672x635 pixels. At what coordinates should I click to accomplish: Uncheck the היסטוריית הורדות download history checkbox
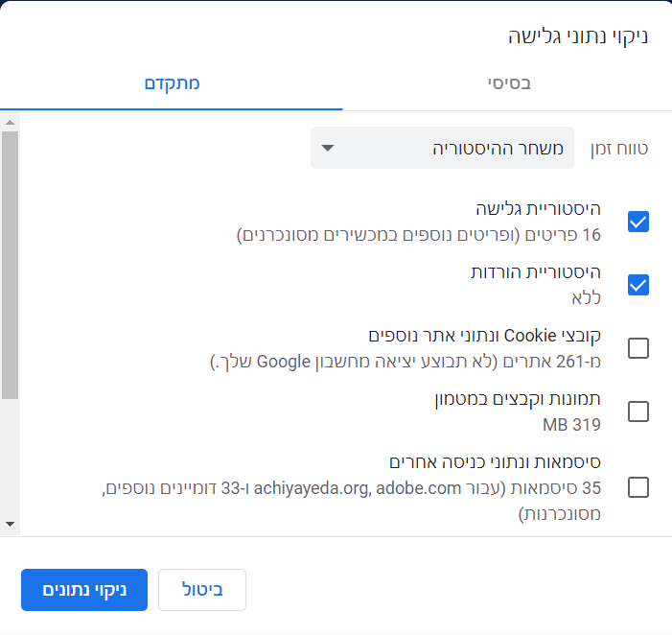pos(638,285)
